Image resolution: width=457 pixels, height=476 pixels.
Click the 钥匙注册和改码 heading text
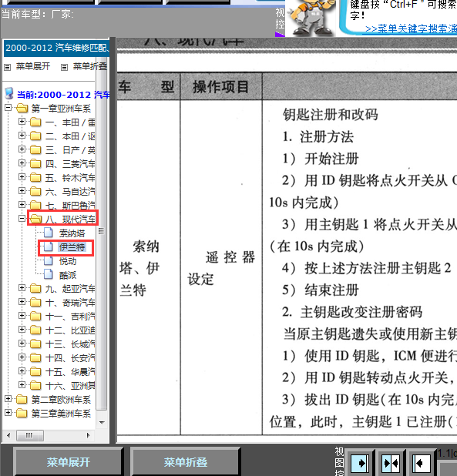pyautogui.click(x=331, y=115)
